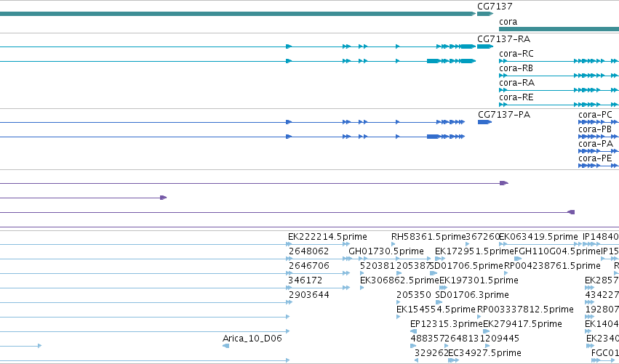Select the short CG7137 gene bar
The width and height of the screenshot is (619, 364).
point(485,14)
